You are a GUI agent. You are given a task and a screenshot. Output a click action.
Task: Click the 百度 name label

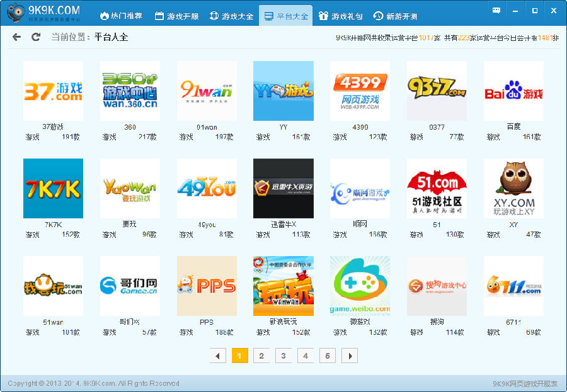point(513,126)
